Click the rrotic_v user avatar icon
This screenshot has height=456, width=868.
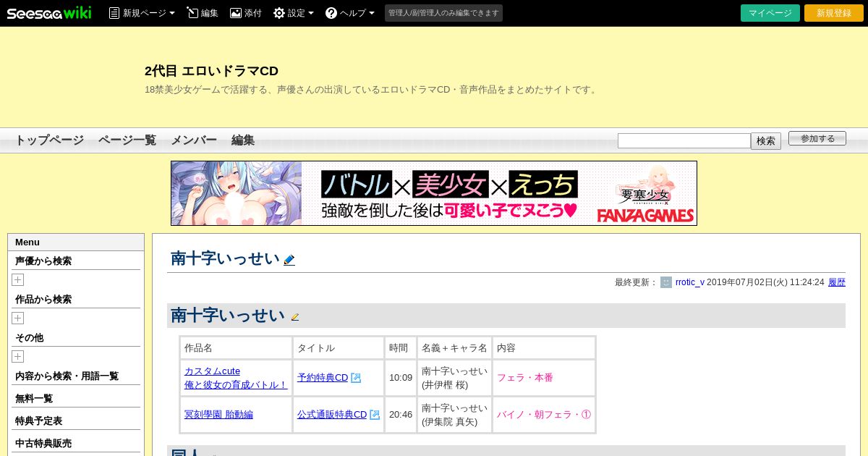[666, 282]
